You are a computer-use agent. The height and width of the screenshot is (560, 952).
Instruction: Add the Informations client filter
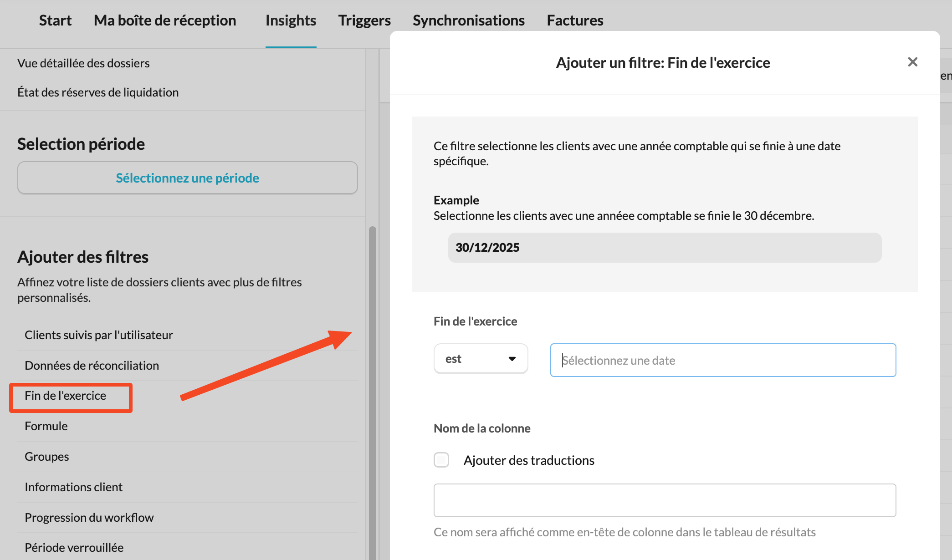[74, 487]
